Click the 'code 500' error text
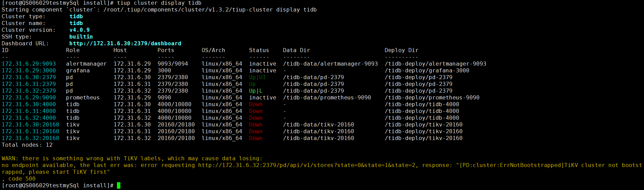Image resolution: width=644 pixels, height=190 pixels. point(22,179)
